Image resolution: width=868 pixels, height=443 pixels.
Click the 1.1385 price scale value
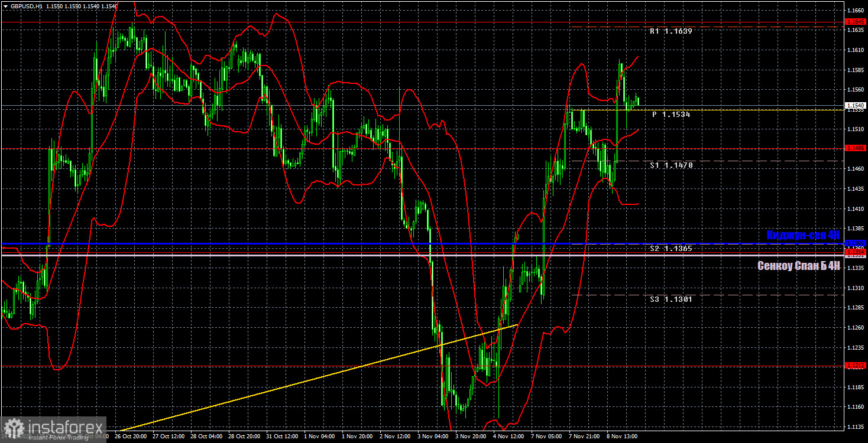[856, 229]
